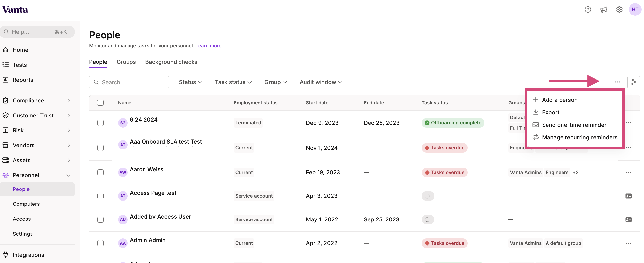Screen dimensions: 644x263
Task: Select the checkbox for Access Page test
Action: [x=100, y=196]
